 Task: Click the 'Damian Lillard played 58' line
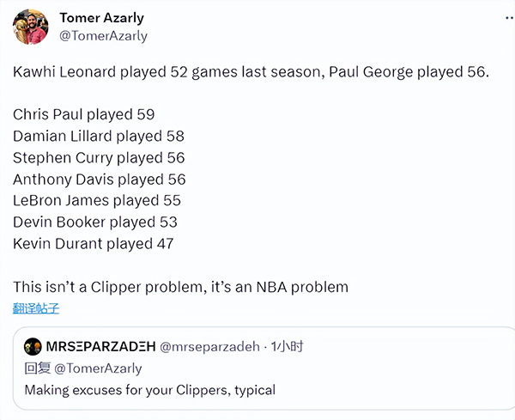coord(99,137)
